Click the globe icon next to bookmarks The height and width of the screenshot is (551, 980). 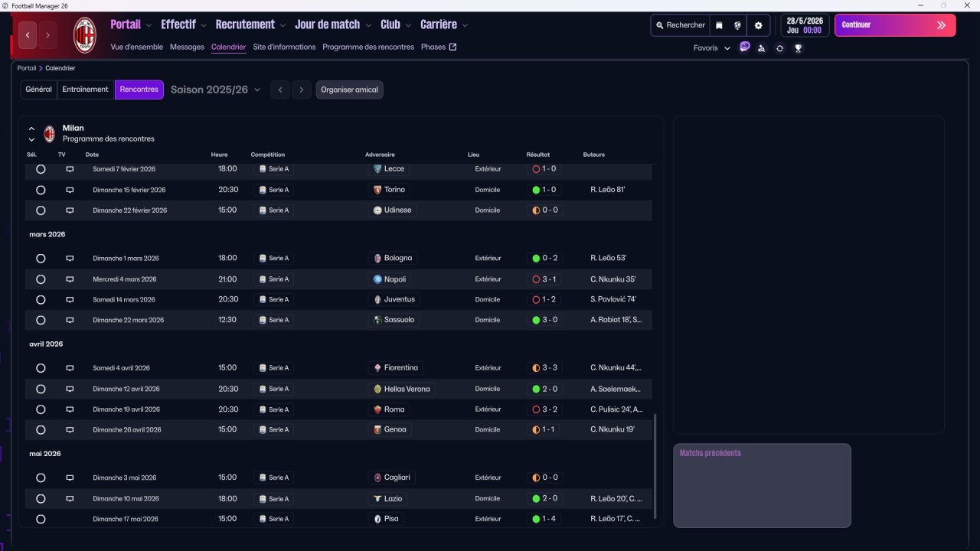tap(737, 25)
